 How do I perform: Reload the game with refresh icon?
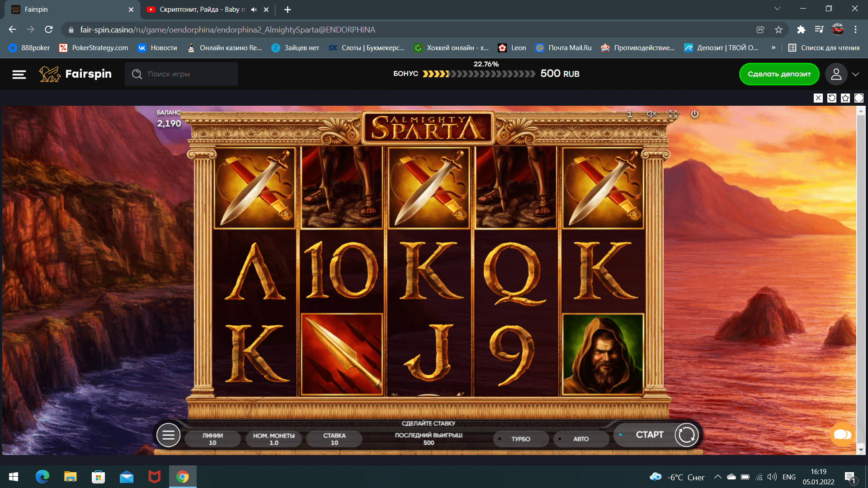click(832, 98)
